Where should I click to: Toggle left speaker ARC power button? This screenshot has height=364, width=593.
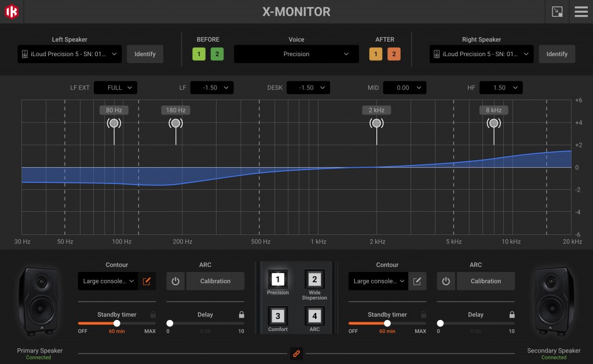point(175,281)
